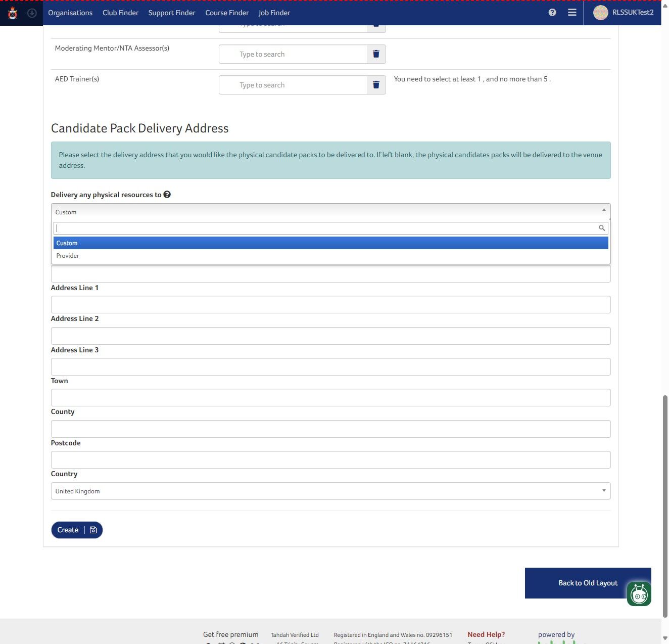
Task: Open the help question mark in the navbar
Action: [x=552, y=13]
